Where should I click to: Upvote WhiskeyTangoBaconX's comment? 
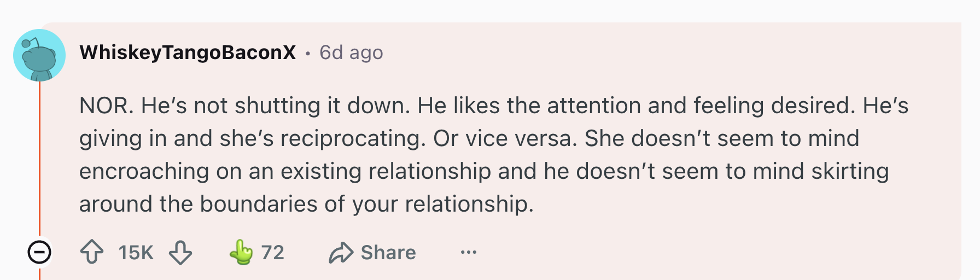tap(92, 252)
